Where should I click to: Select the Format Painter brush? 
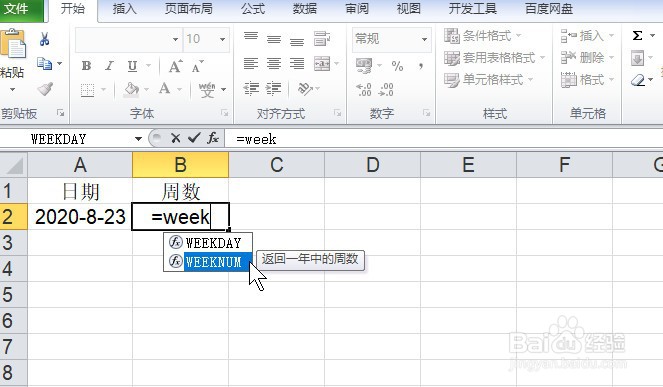click(45, 88)
